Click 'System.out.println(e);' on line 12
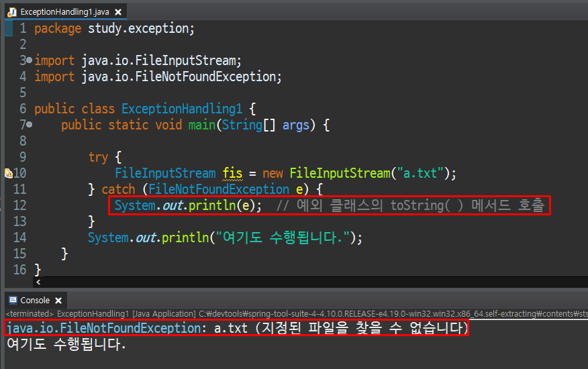The image size is (588, 369). (x=188, y=205)
